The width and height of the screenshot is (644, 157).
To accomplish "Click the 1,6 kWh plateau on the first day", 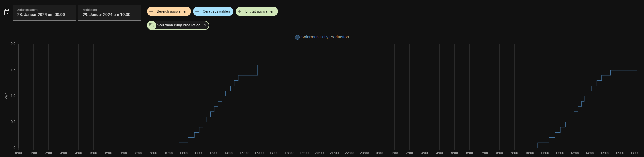I will click(267, 65).
